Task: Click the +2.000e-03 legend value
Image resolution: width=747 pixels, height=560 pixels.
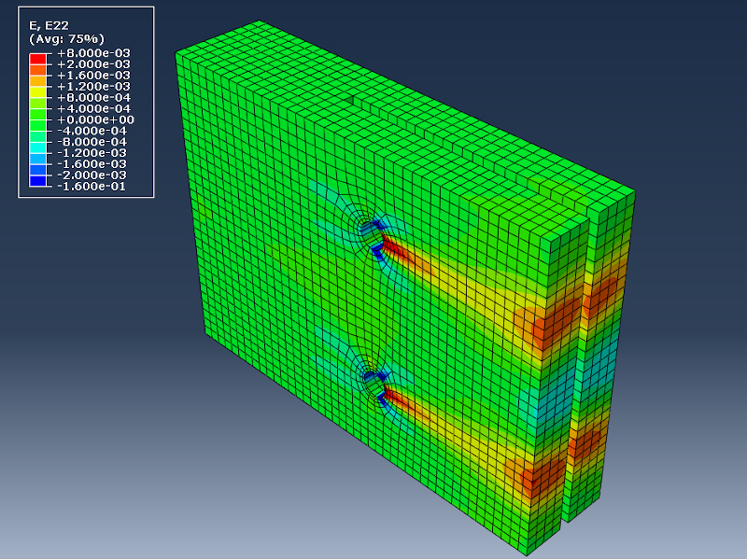Action: [x=93, y=63]
